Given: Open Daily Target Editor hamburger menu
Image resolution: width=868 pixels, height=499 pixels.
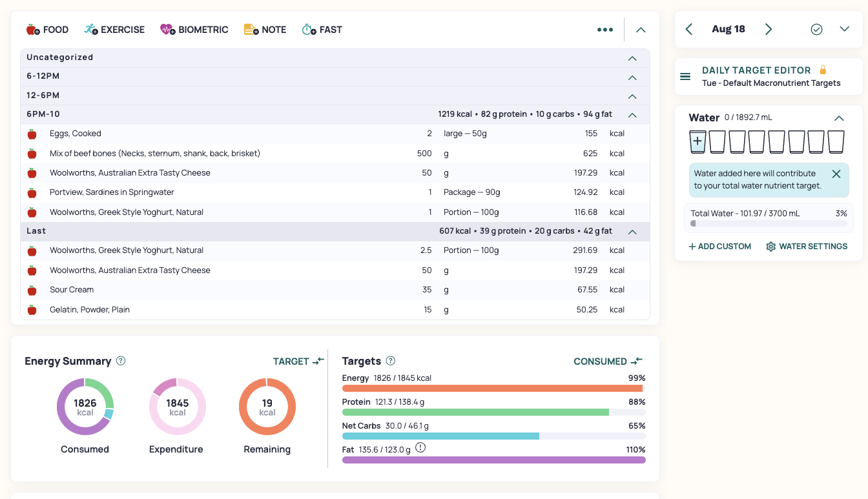Looking at the screenshot, I should (x=686, y=77).
